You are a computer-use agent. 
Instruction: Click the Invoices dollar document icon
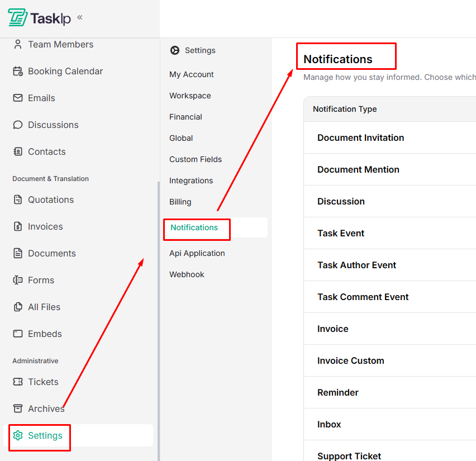18,226
